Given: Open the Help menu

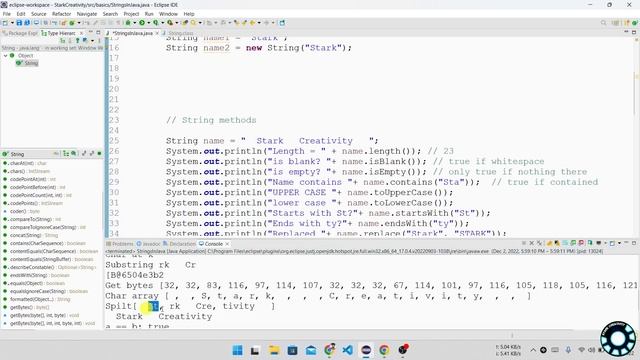Looking at the screenshot, I should click(x=189, y=14).
